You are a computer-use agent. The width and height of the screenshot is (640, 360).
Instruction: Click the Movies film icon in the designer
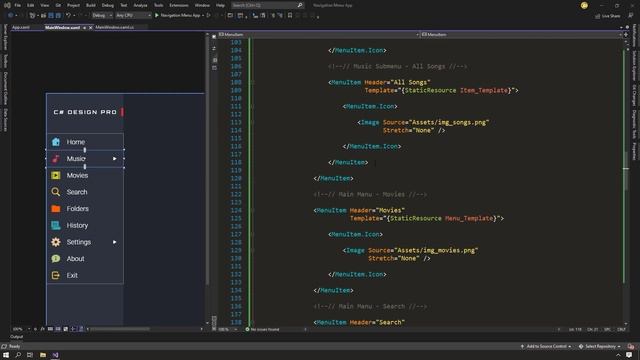[56, 175]
